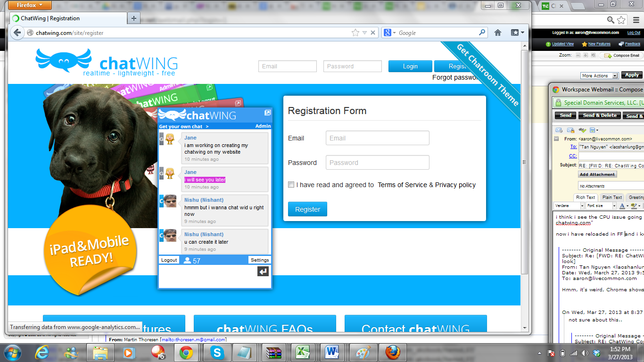Send chat message with the enter arrow icon
The width and height of the screenshot is (644, 362).
[263, 271]
